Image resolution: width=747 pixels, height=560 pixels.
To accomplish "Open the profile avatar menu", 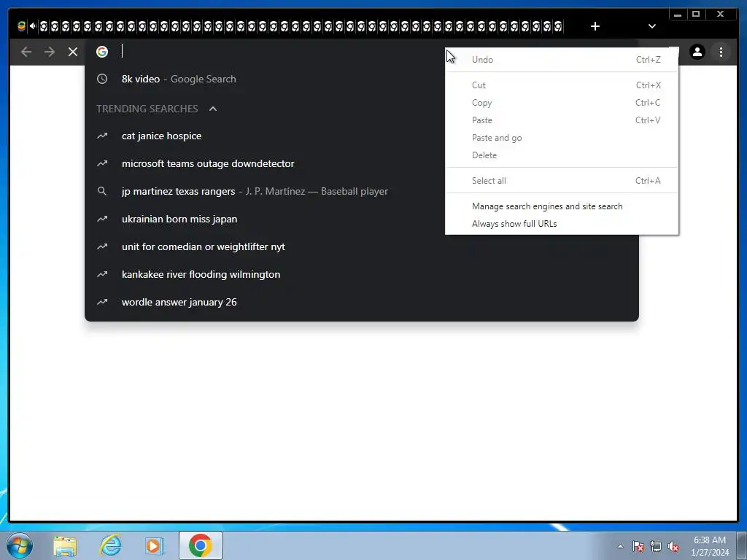I will (697, 52).
